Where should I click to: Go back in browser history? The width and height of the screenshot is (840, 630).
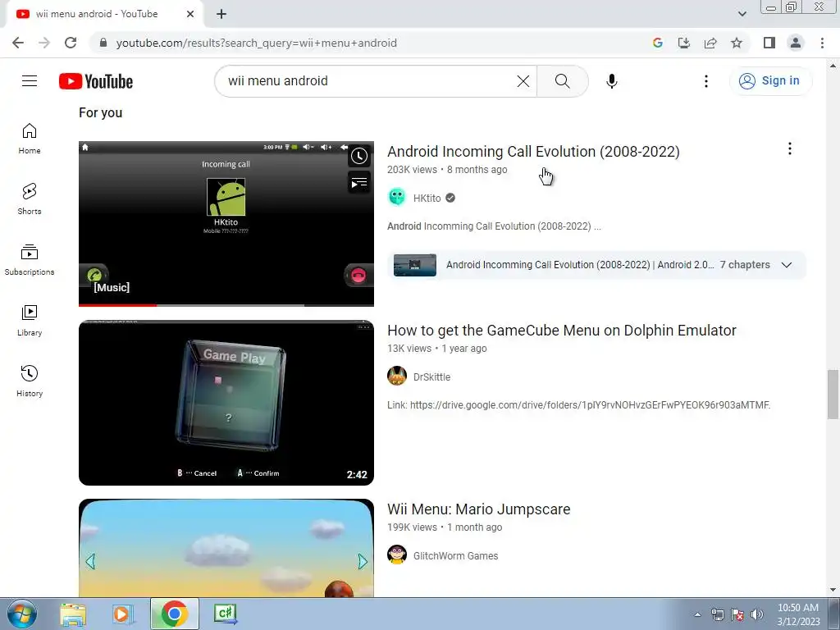(x=18, y=43)
